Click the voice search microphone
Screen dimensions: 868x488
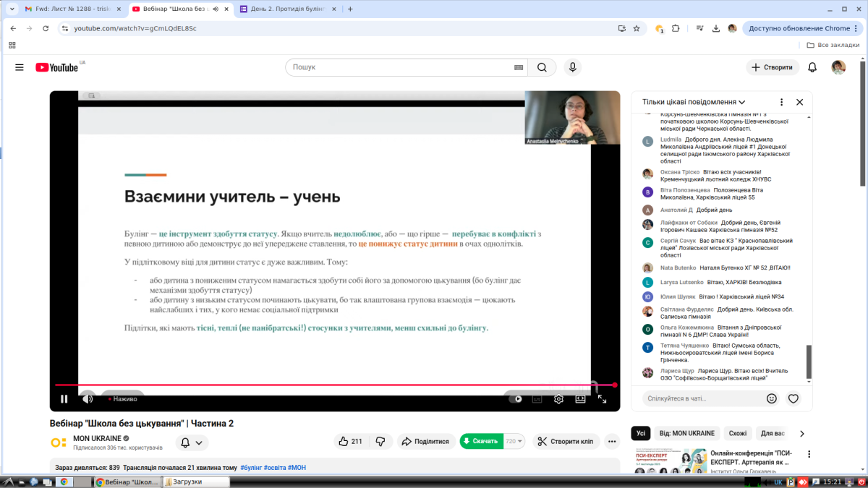click(573, 67)
